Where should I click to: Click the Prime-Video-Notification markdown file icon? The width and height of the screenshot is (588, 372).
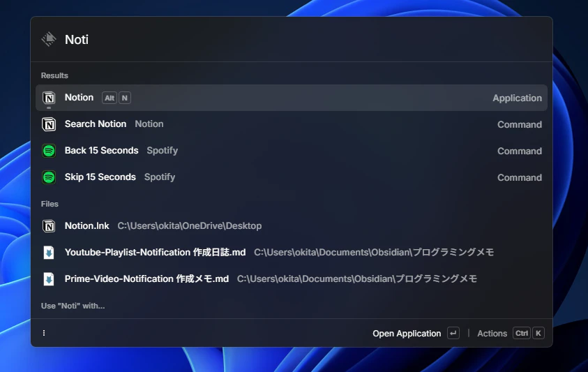coord(49,279)
